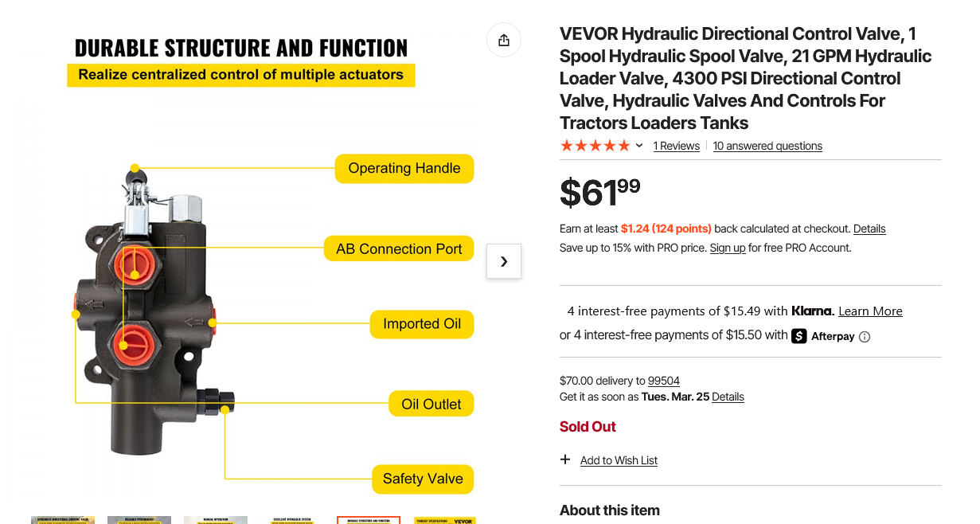Click the Afterpay logo icon
The image size is (980, 524).
798,336
